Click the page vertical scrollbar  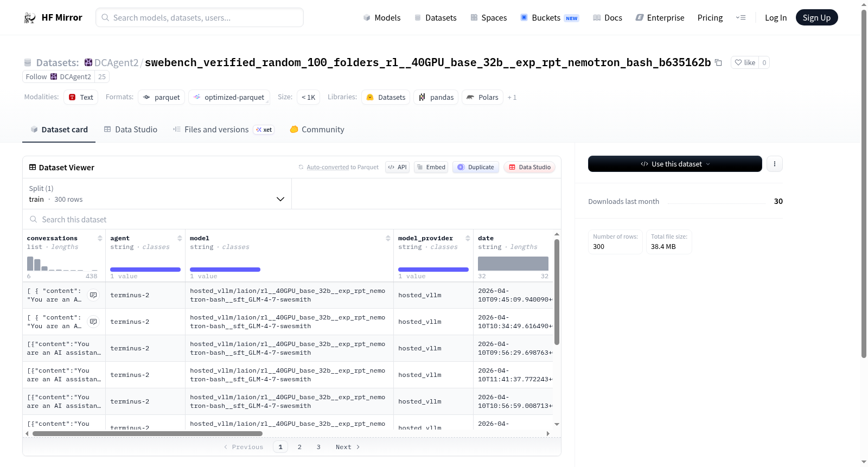point(864,184)
